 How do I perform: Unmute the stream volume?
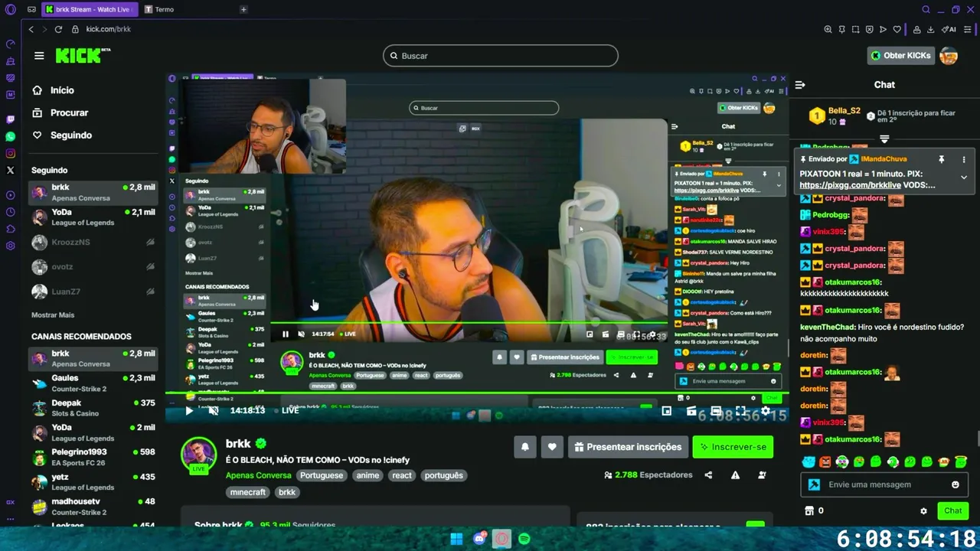[x=214, y=410]
